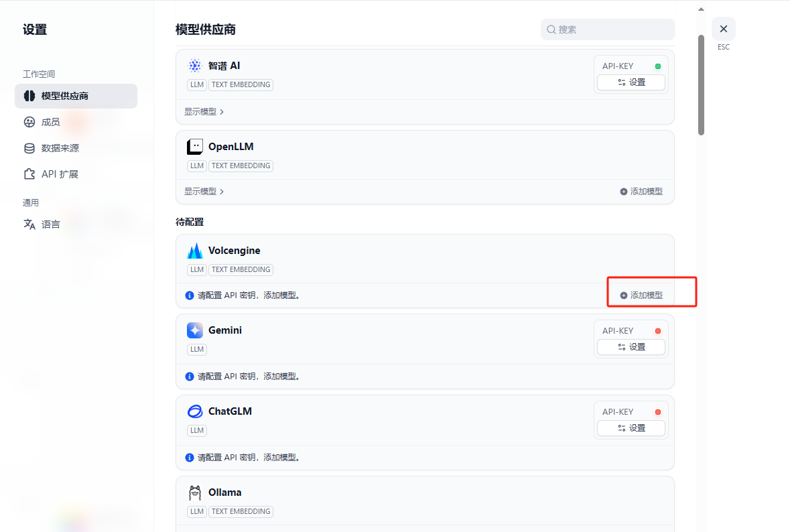Open 设置 for 智谱 AI API-KEY
Screen dimensions: 790x532
[x=631, y=82]
